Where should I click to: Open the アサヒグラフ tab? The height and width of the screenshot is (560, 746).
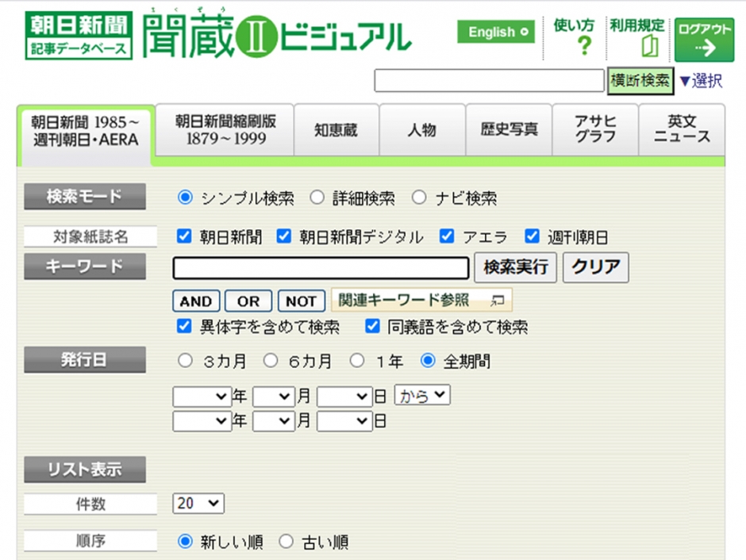point(595,130)
